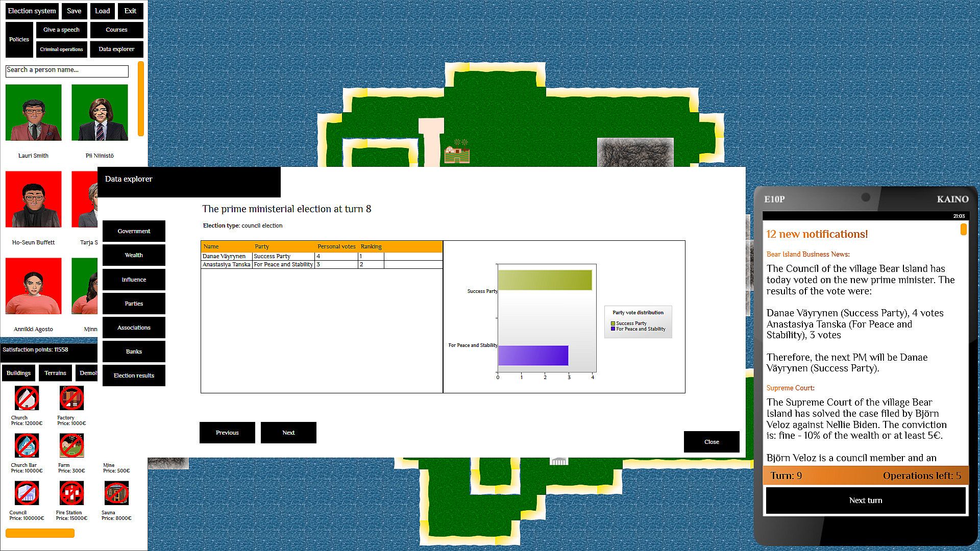The image size is (980, 551).
Task: Click the person name search field
Action: [x=67, y=70]
